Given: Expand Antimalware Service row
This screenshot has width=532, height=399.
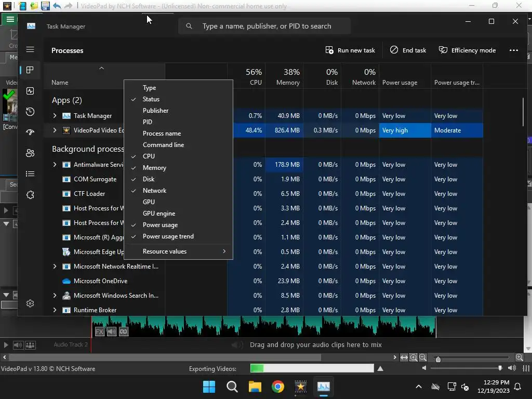Looking at the screenshot, I should pos(55,165).
